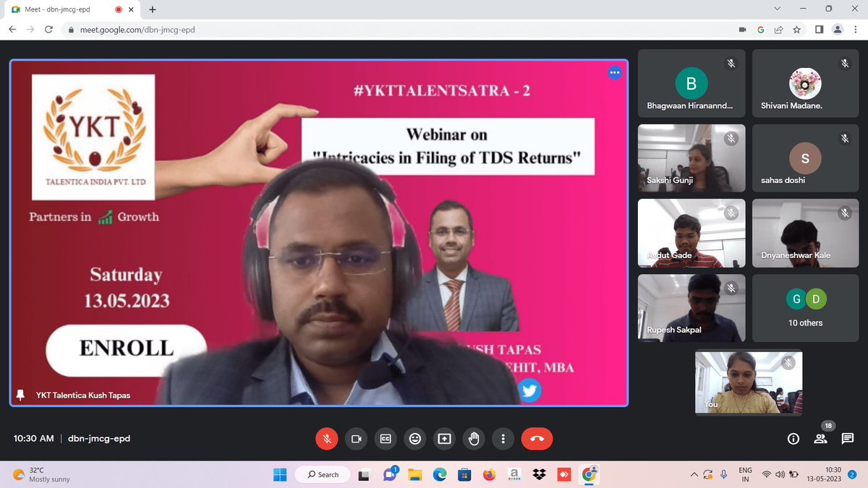The width and height of the screenshot is (868, 488).
Task: Unmute the microphone in Meet controls
Action: (x=326, y=438)
